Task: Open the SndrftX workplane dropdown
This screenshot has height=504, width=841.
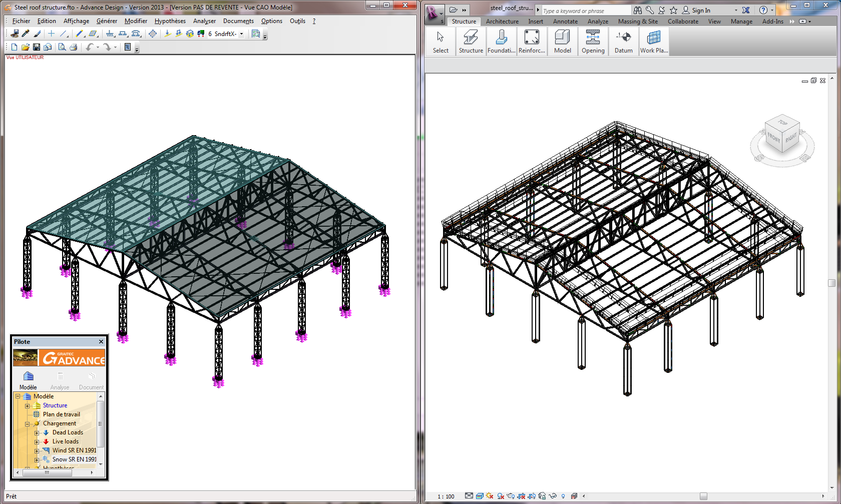Action: (241, 34)
